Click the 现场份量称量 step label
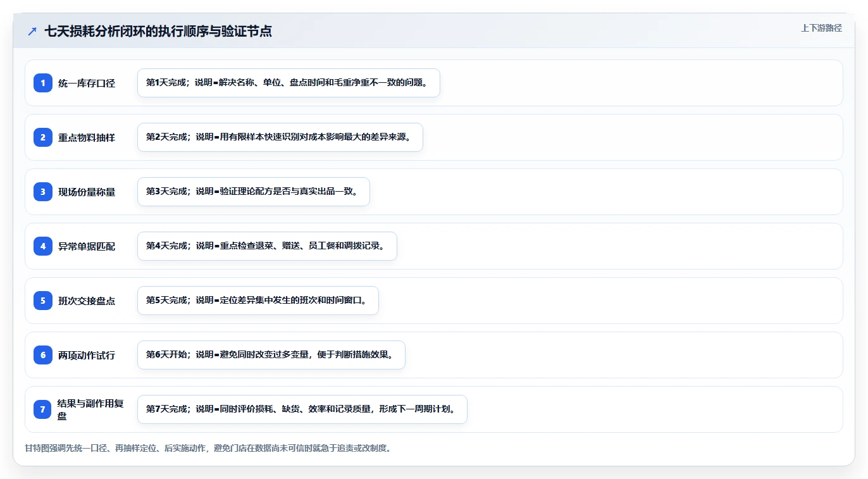Screen dimensions: 868x479 pyautogui.click(x=87, y=192)
